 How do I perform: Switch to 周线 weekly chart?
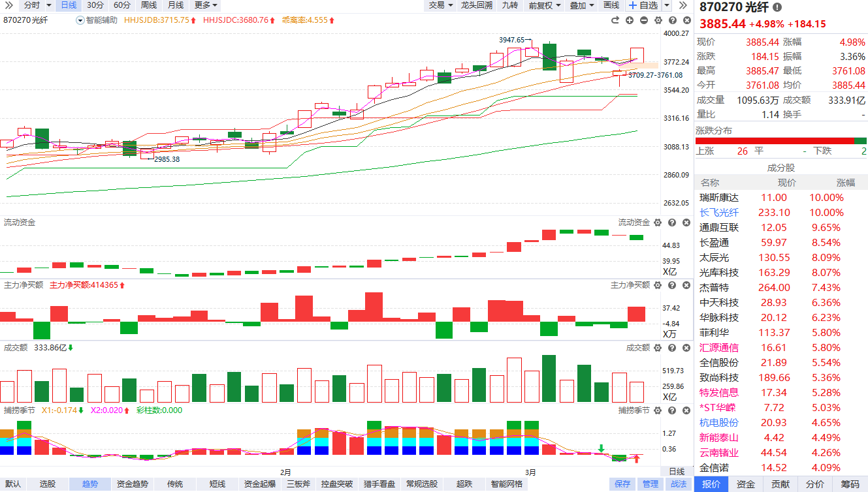[x=149, y=5]
